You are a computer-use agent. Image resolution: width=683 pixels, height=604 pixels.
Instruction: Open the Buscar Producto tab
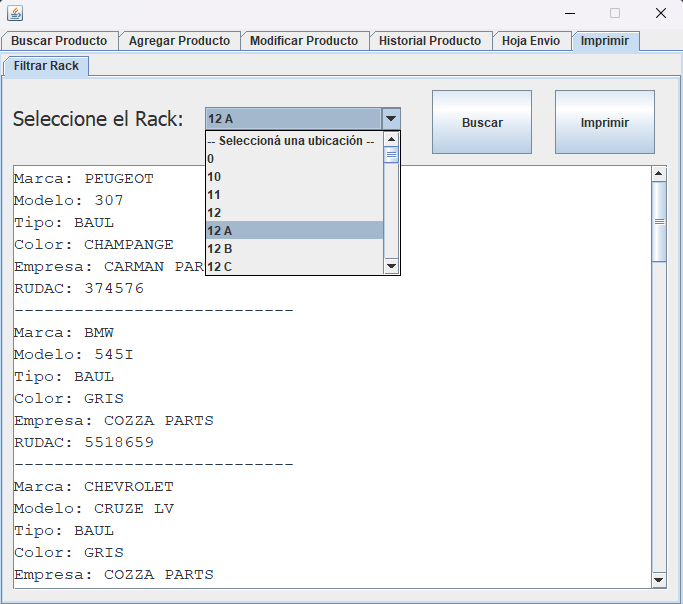pos(59,41)
